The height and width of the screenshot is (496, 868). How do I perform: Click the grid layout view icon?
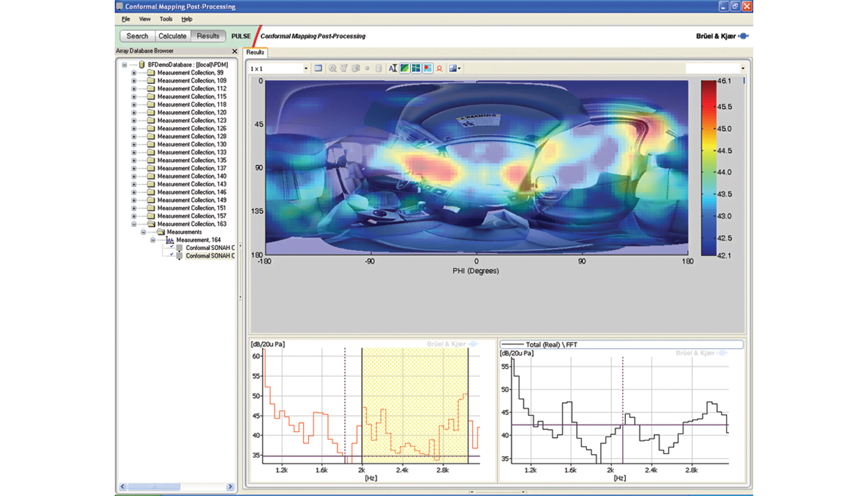(x=416, y=68)
